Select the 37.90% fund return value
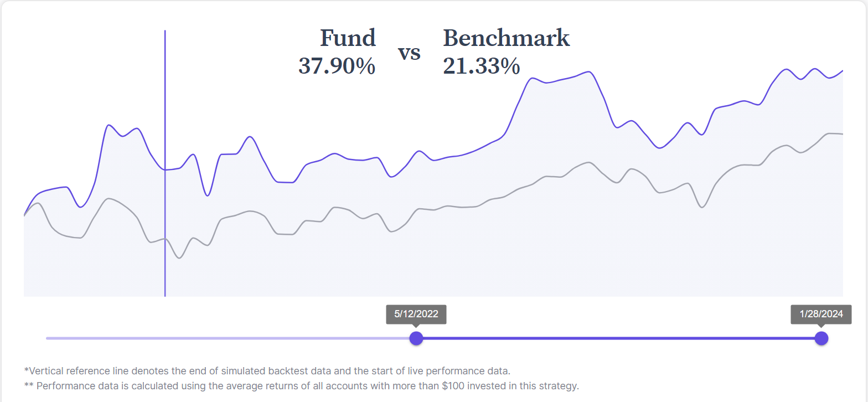868x402 pixels. click(x=337, y=66)
